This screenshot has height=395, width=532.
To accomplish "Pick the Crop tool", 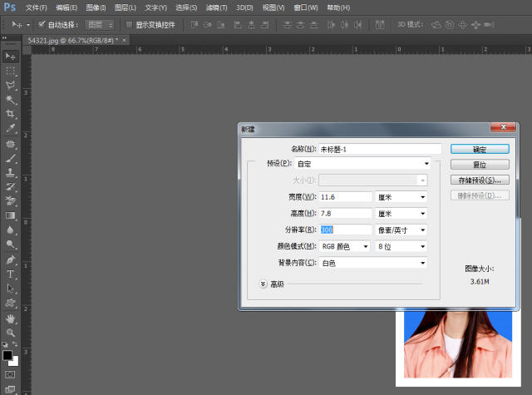I will (x=11, y=114).
